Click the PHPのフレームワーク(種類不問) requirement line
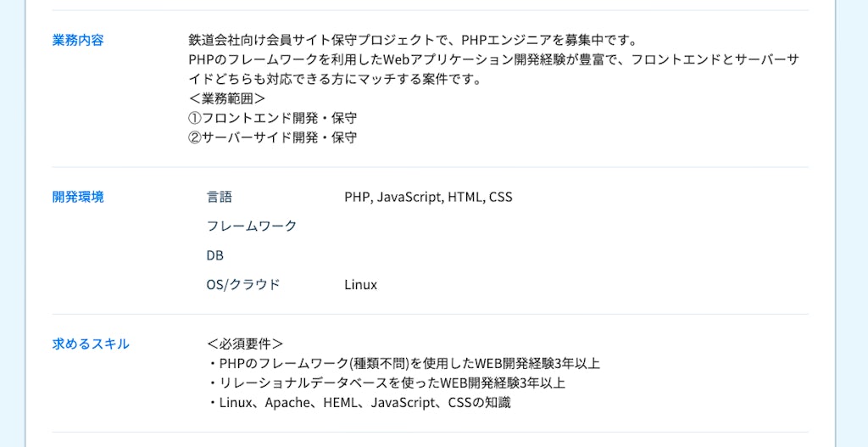The width and height of the screenshot is (868, 447). coord(403,363)
